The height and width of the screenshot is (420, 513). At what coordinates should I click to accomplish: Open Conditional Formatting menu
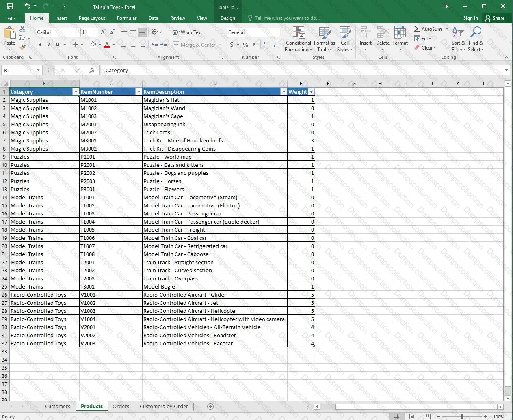pyautogui.click(x=298, y=40)
